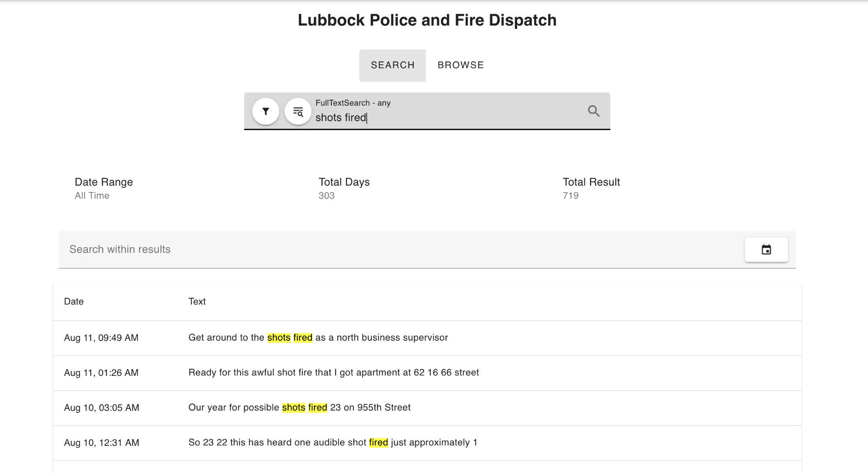Open the Aug 10, 03:05 AM dispatch row
Screen dimensions: 868x473
coord(101,407)
